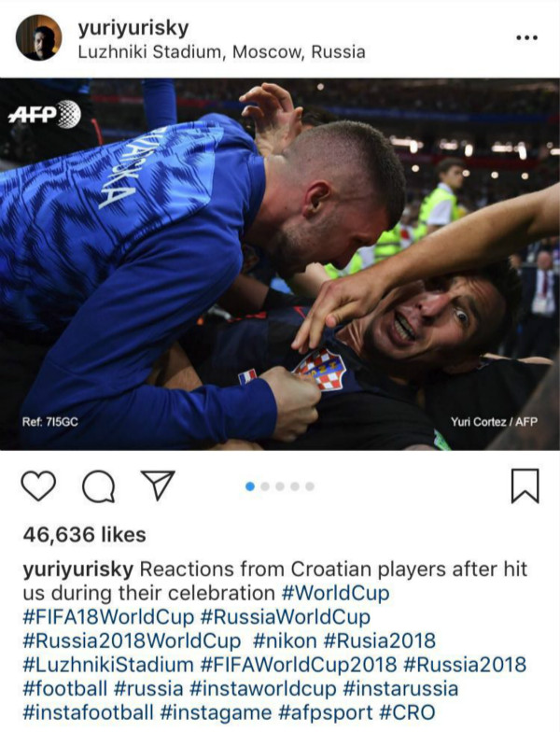Save post with bookmark icon
Image resolution: width=560 pixels, height=732 pixels.
tap(525, 486)
